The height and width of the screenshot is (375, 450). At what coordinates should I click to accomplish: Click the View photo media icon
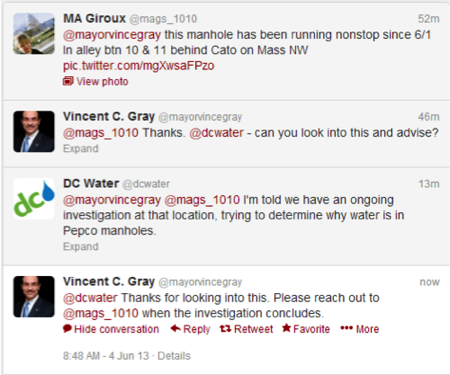click(x=68, y=81)
